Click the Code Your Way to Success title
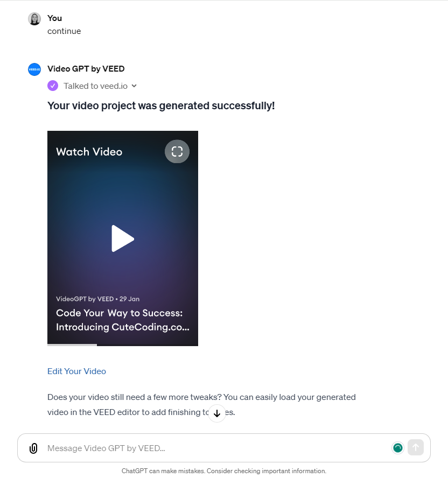Screen dimensions: 448x478 pos(123,320)
